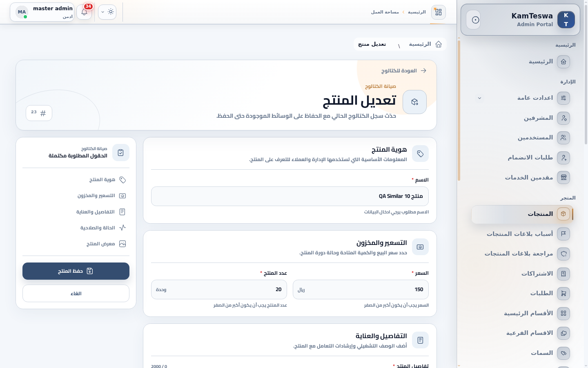Screen dimensions: 588x368
Task: Click the shield icon for مراجعة بلاغات
Action: click(x=563, y=254)
